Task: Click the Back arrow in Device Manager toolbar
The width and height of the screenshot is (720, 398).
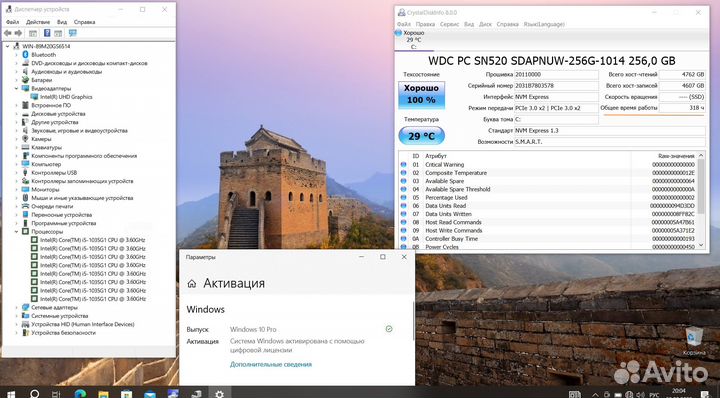Action: coord(8,34)
